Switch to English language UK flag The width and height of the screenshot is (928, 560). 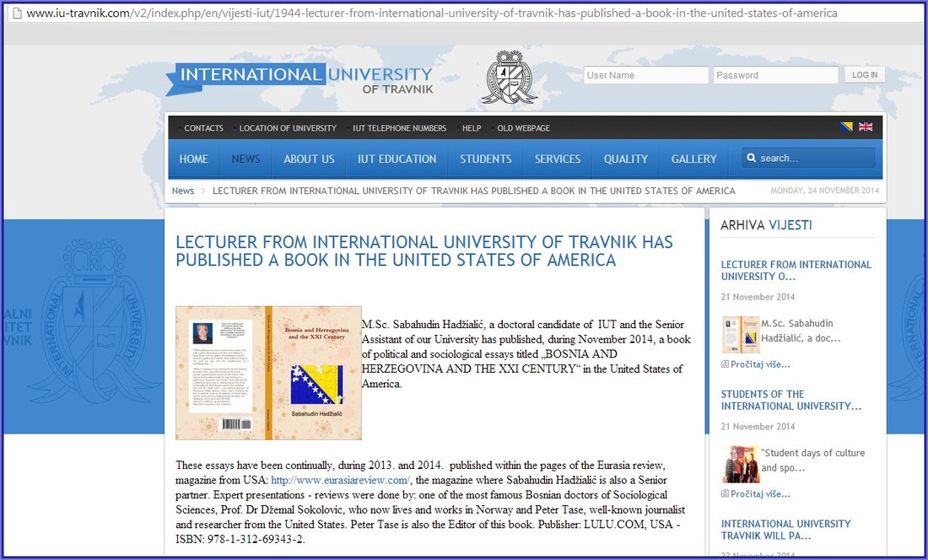(866, 127)
